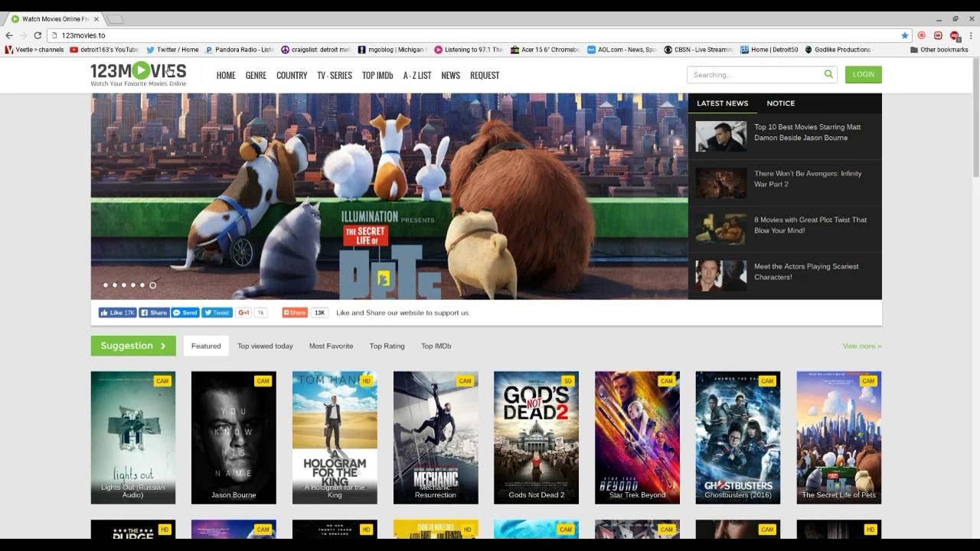Select the Top Rating tab

(x=387, y=346)
